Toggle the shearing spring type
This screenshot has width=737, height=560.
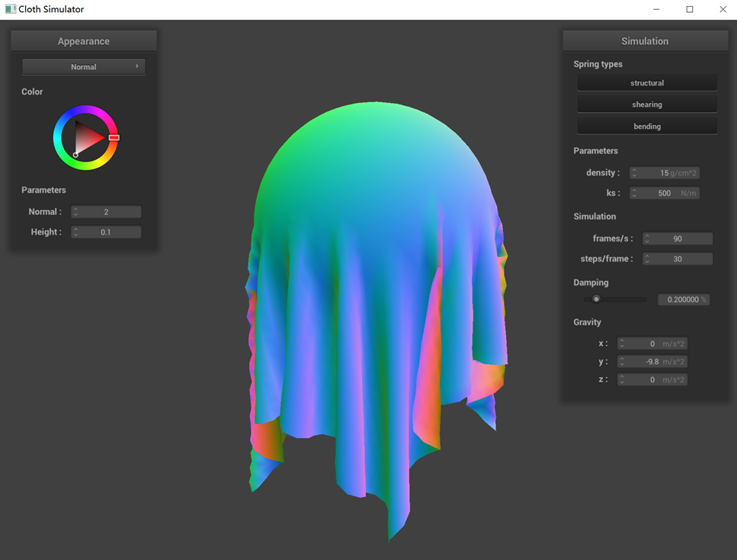(647, 104)
